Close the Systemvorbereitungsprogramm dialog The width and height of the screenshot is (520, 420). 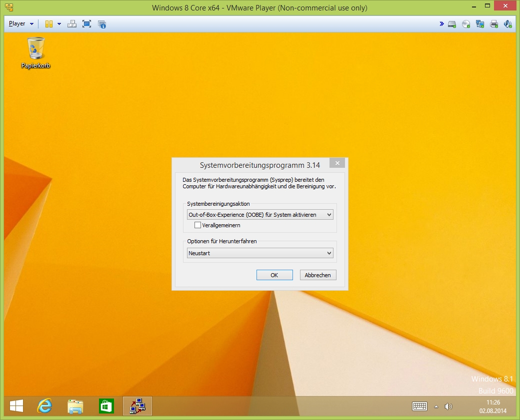click(x=337, y=163)
